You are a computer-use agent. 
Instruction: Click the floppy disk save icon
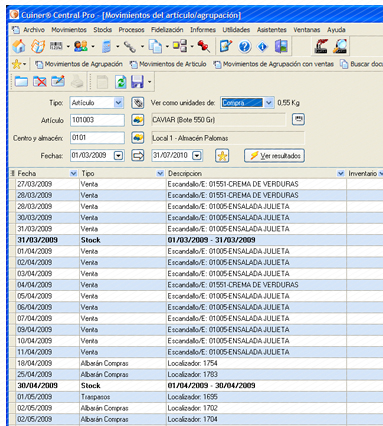pyautogui.click(x=137, y=82)
